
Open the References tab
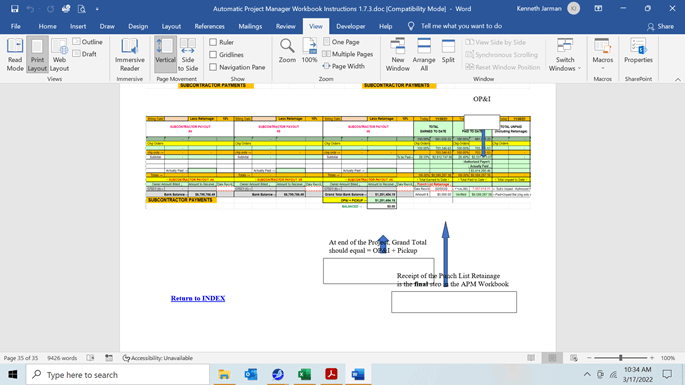[209, 26]
